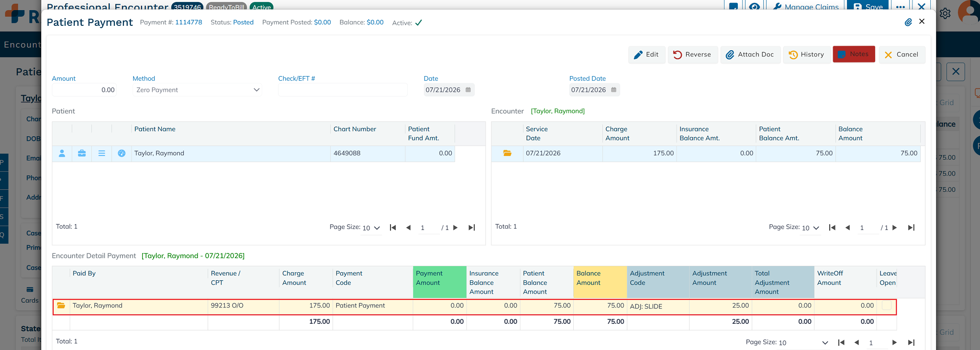Click the Check/EFT # input field
The height and width of the screenshot is (350, 980).
coord(343,90)
